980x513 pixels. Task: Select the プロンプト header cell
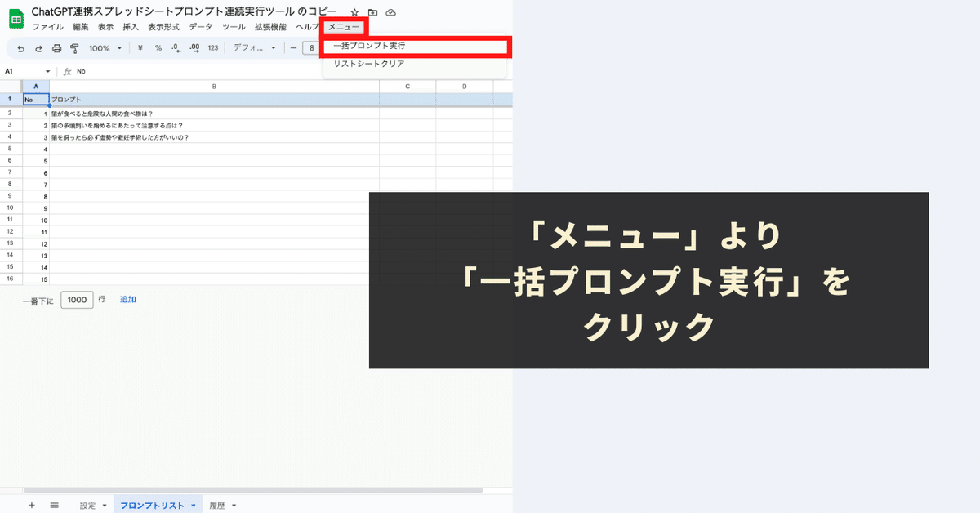214,100
